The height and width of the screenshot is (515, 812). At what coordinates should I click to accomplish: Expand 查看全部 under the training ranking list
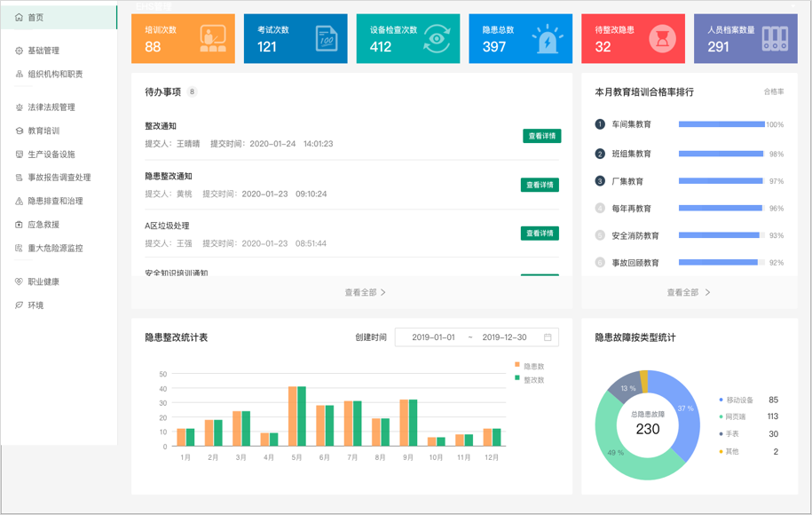coord(688,292)
